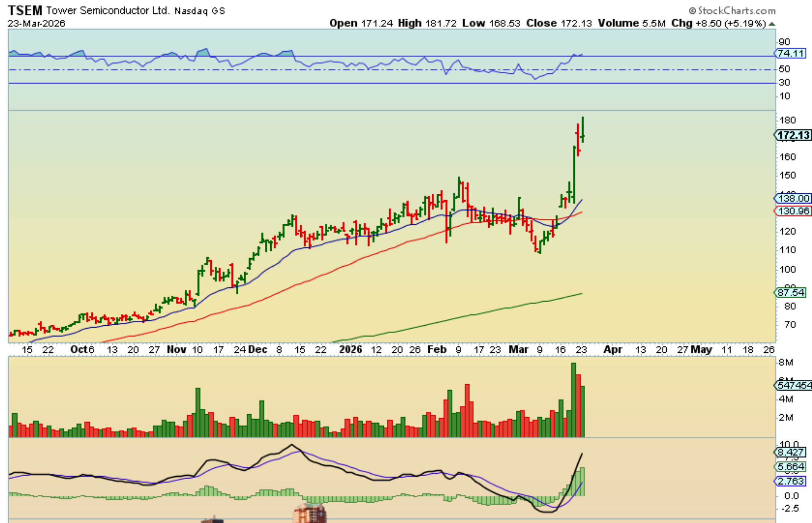Click the RSI 74.11 value tag
This screenshot has height=523, width=812.
pos(791,53)
